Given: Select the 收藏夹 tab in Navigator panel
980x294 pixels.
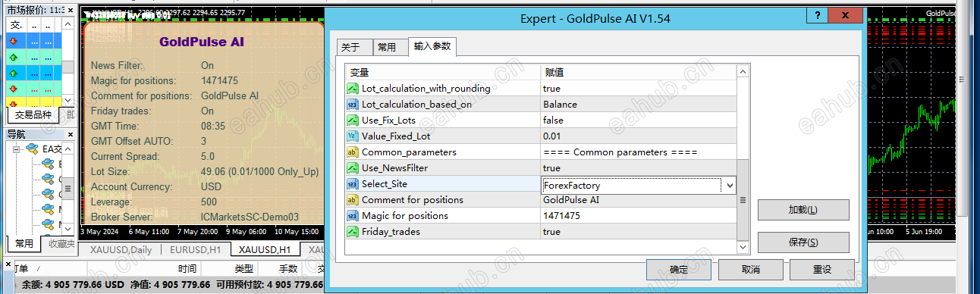Looking at the screenshot, I should click(61, 243).
